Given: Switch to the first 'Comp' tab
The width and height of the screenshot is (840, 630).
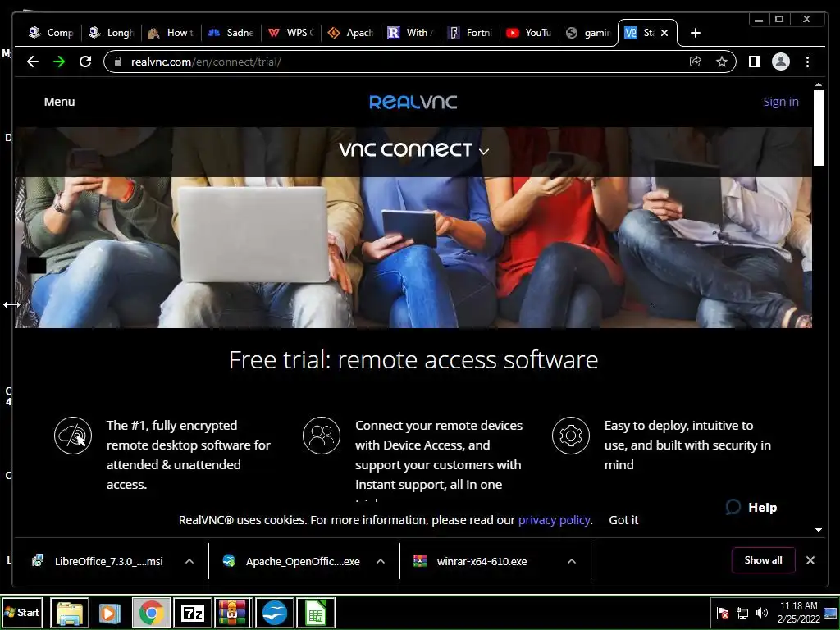Looking at the screenshot, I should click(52, 33).
